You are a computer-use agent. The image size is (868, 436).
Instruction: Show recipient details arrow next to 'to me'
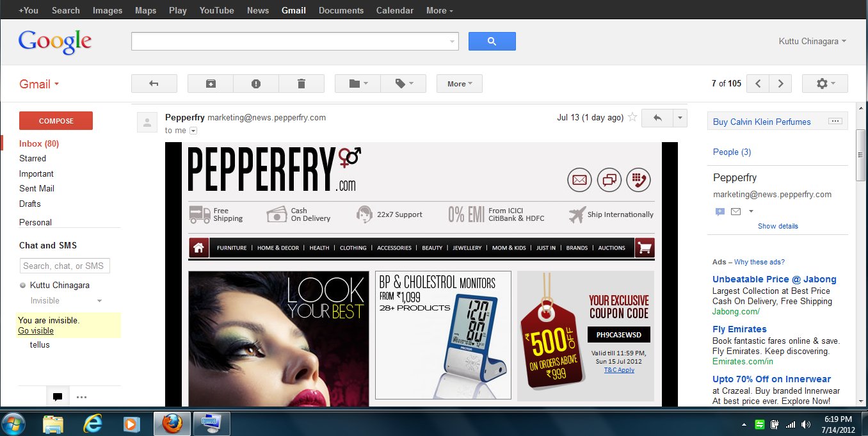(x=193, y=131)
